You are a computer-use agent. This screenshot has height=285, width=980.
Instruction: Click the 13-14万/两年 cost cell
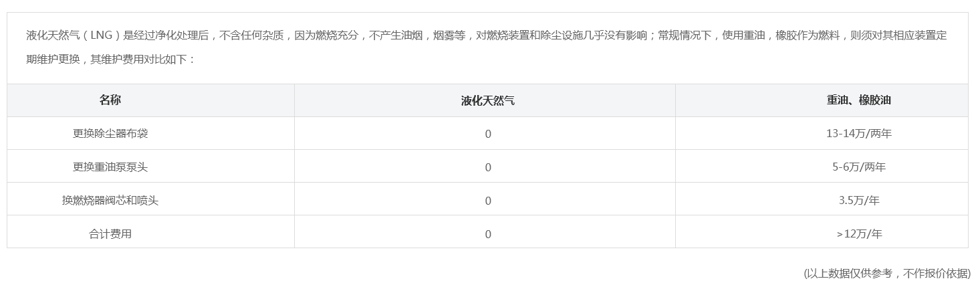pos(859,133)
